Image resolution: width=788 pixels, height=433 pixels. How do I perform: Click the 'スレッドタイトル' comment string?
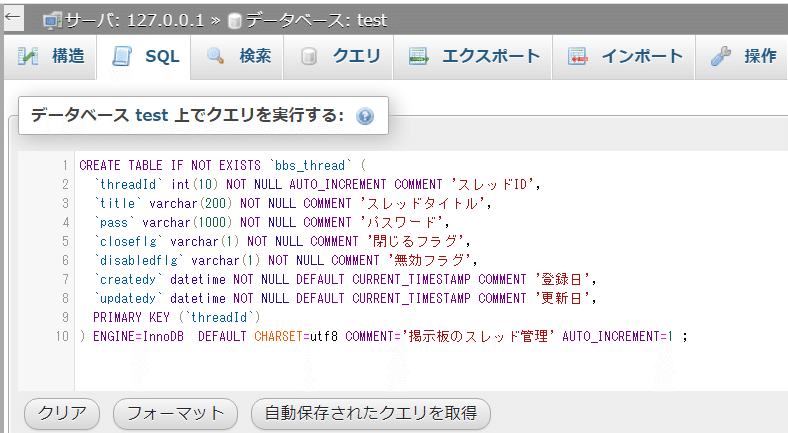click(x=422, y=203)
